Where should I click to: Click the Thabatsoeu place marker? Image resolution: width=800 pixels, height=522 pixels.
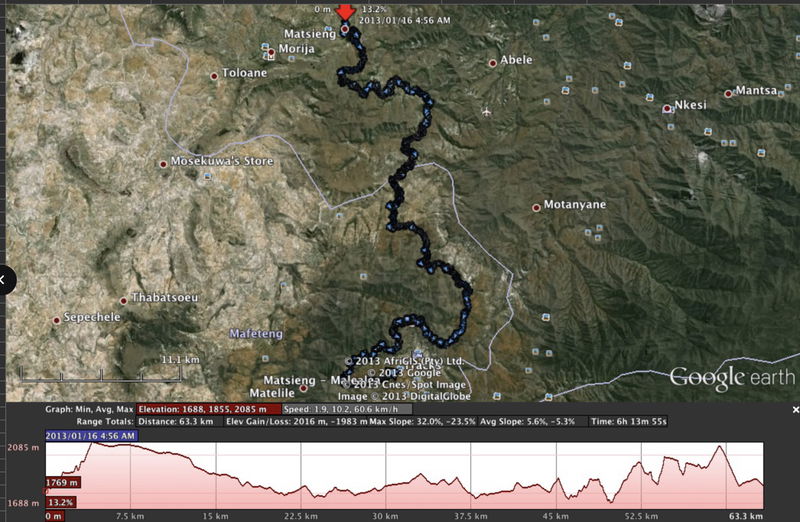point(124,300)
